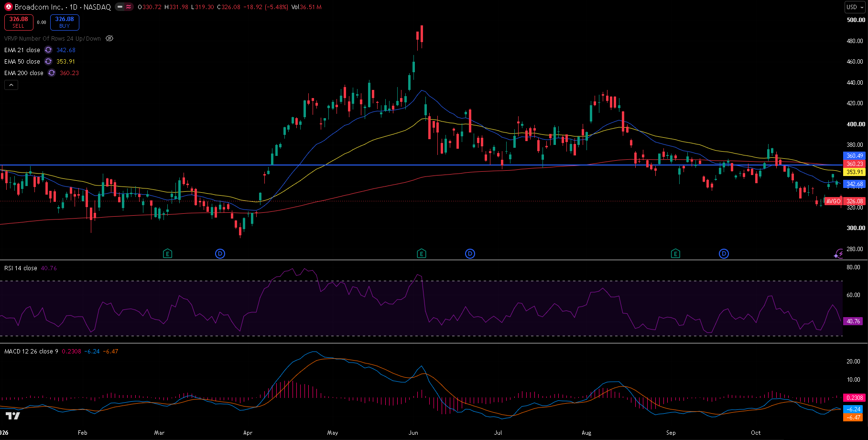Click the 400.00 price scale label
This screenshot has width=868, height=440.
pyautogui.click(x=856, y=124)
